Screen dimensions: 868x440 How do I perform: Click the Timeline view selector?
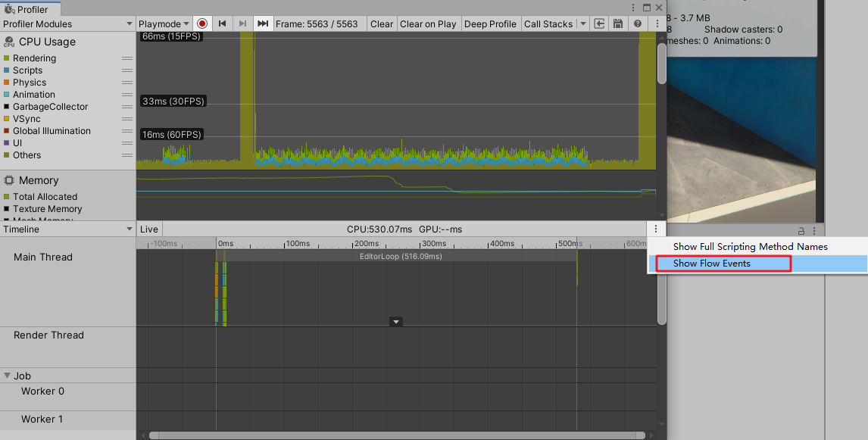pos(67,229)
